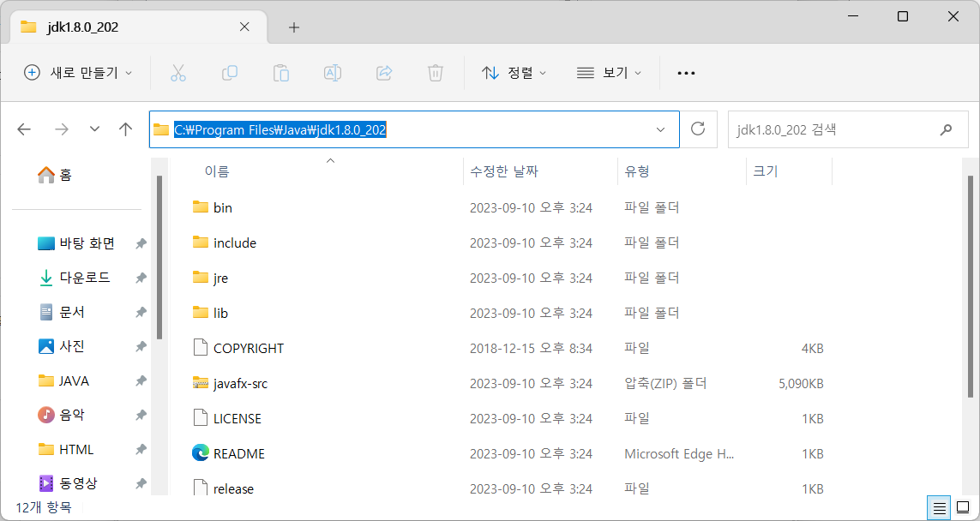Open recent locations dropdown arrow

coord(94,129)
